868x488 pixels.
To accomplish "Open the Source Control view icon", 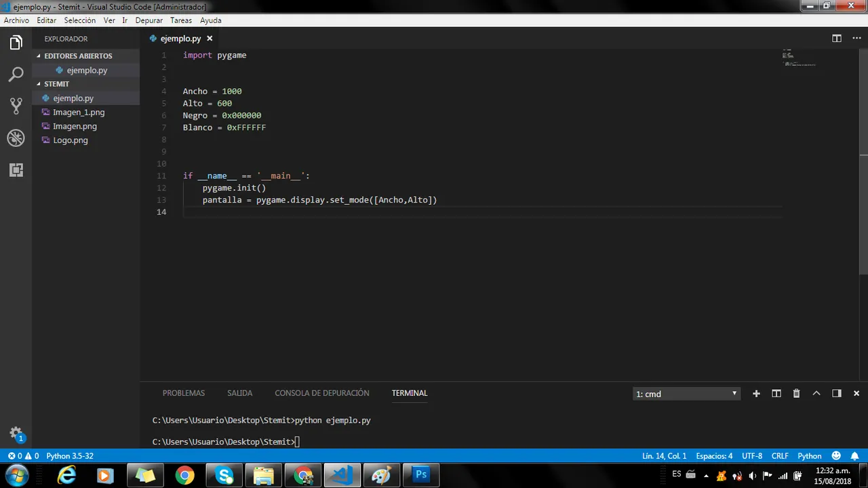I will coord(16,106).
